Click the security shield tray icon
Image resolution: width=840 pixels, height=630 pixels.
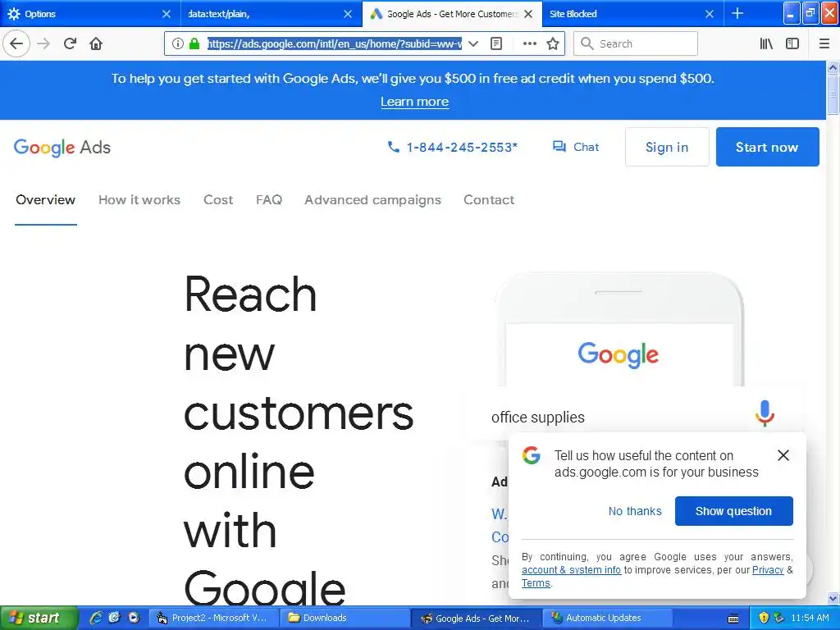764,618
